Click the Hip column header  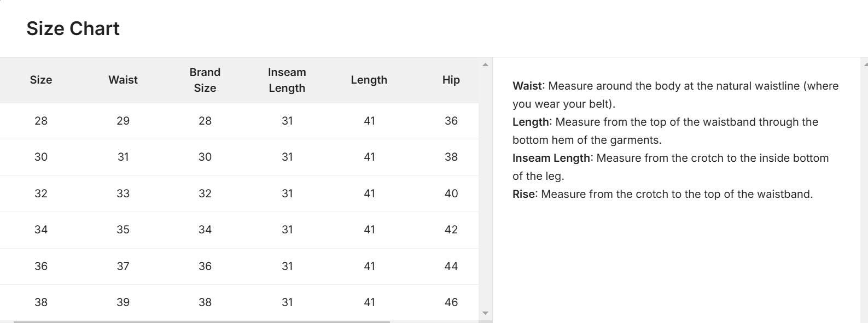click(x=451, y=80)
